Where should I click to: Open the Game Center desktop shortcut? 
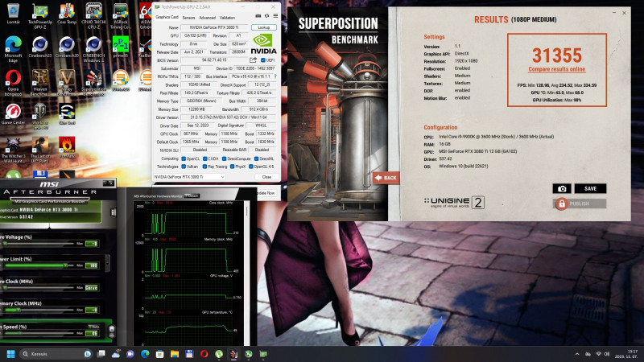click(13, 114)
